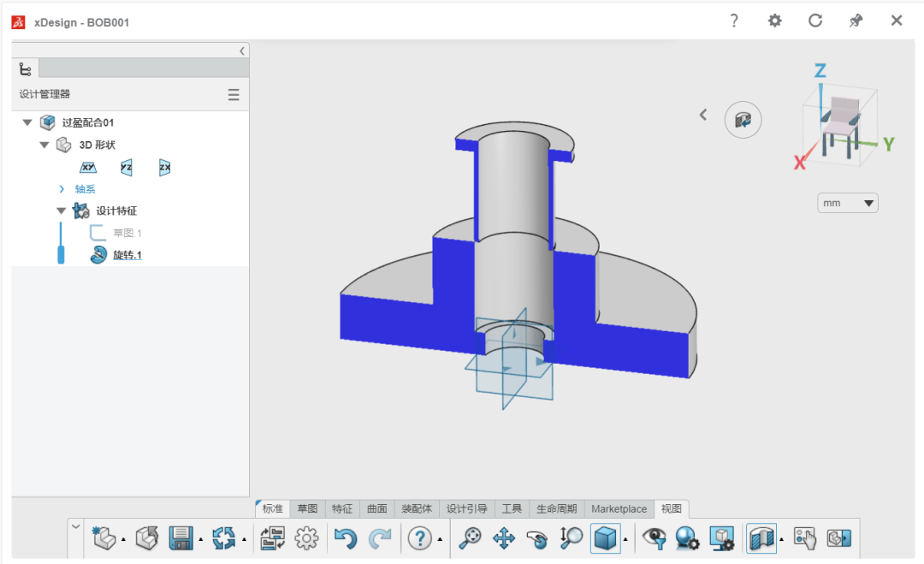Screen dimensions: 924x564
Task: Switch to the 草图 tab
Action: pos(307,508)
